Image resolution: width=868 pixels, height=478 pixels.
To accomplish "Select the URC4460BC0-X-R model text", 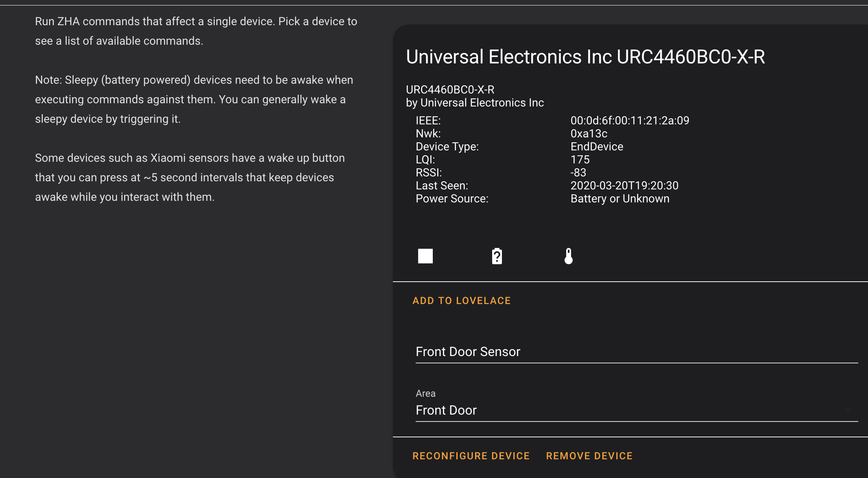I will click(x=450, y=89).
